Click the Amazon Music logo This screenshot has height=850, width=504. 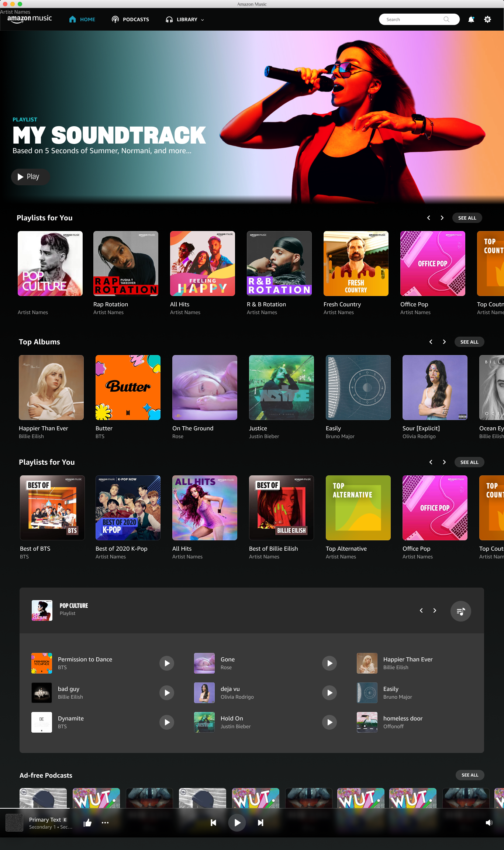(30, 19)
